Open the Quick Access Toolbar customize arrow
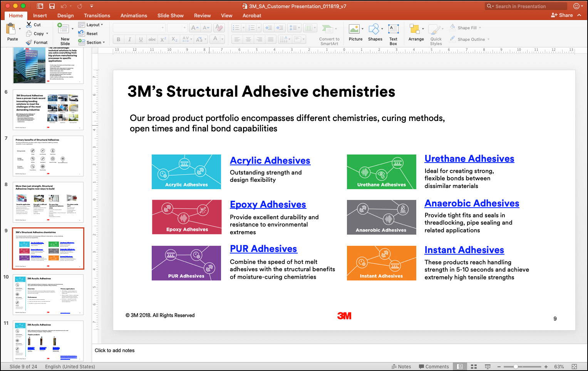 point(92,6)
